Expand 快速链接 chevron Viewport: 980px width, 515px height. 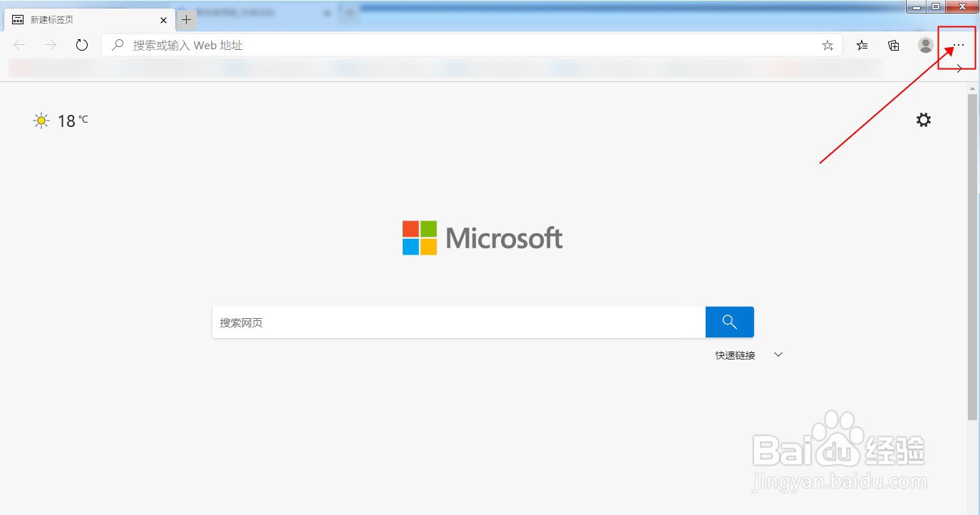click(778, 355)
